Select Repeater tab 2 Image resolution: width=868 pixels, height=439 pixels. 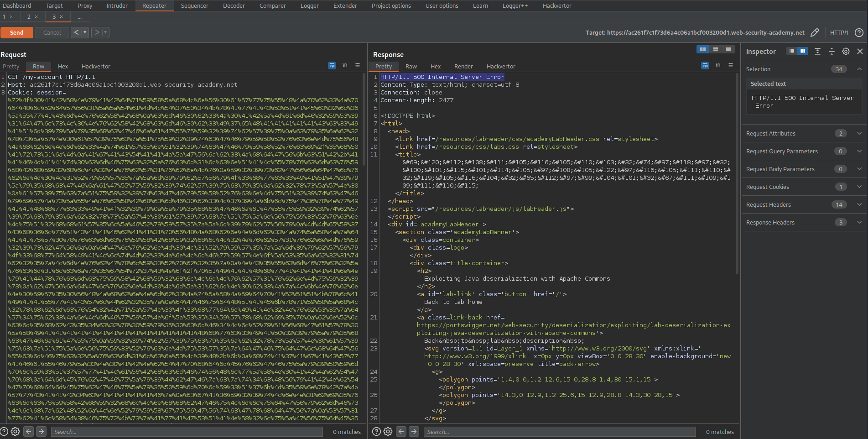pos(29,17)
